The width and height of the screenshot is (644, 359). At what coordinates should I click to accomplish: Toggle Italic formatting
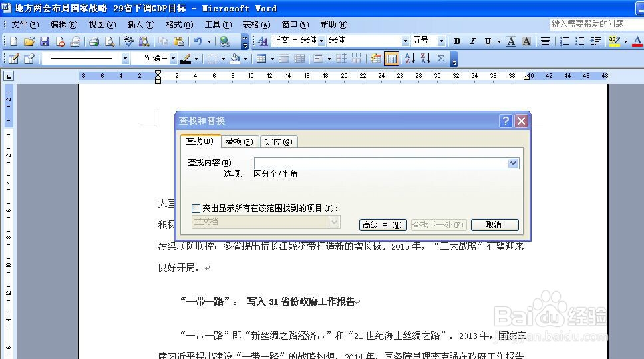click(x=472, y=41)
